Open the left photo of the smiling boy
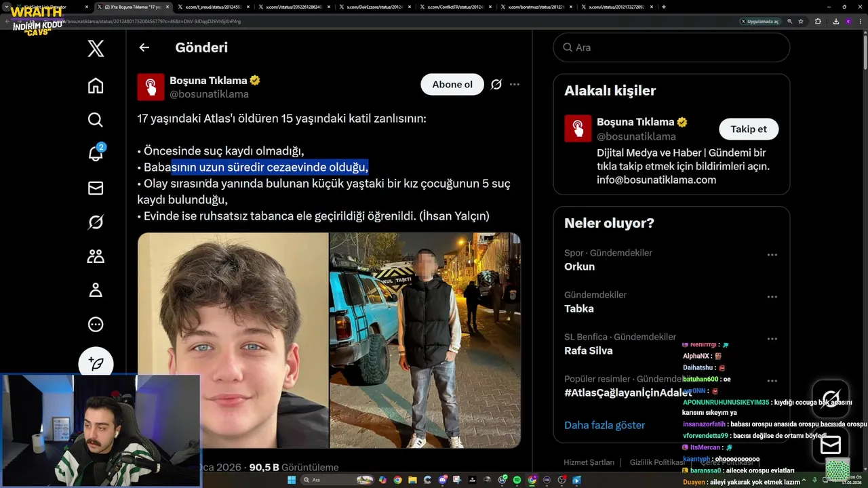 233,340
